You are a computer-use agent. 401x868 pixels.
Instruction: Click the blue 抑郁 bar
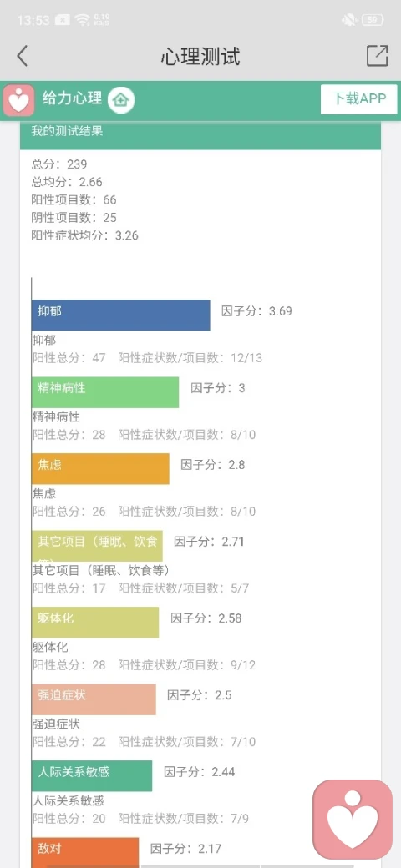(121, 315)
